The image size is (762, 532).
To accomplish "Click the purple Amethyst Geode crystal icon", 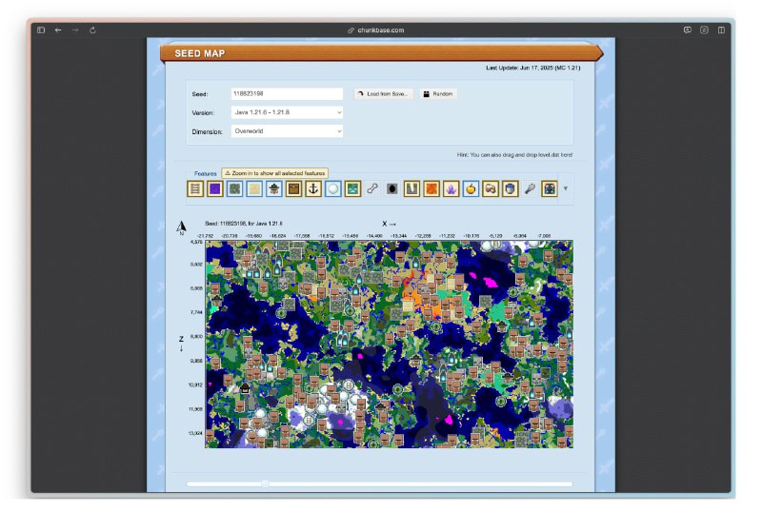I will [x=451, y=189].
